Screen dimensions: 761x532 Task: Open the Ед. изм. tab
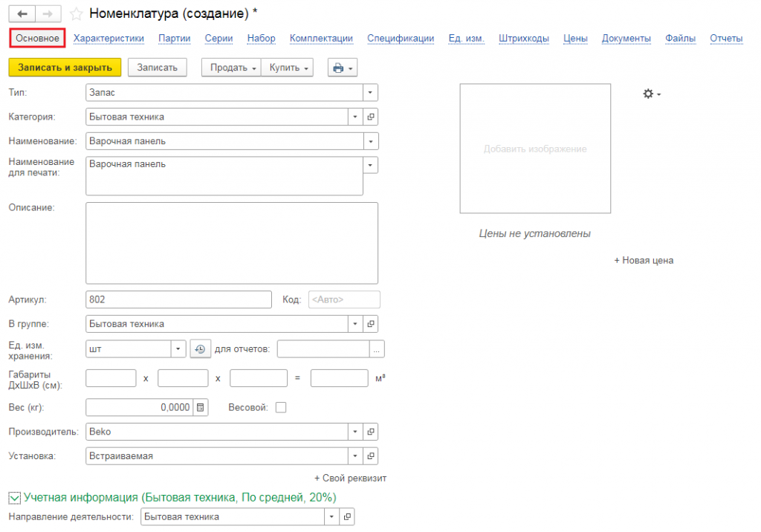tap(467, 39)
